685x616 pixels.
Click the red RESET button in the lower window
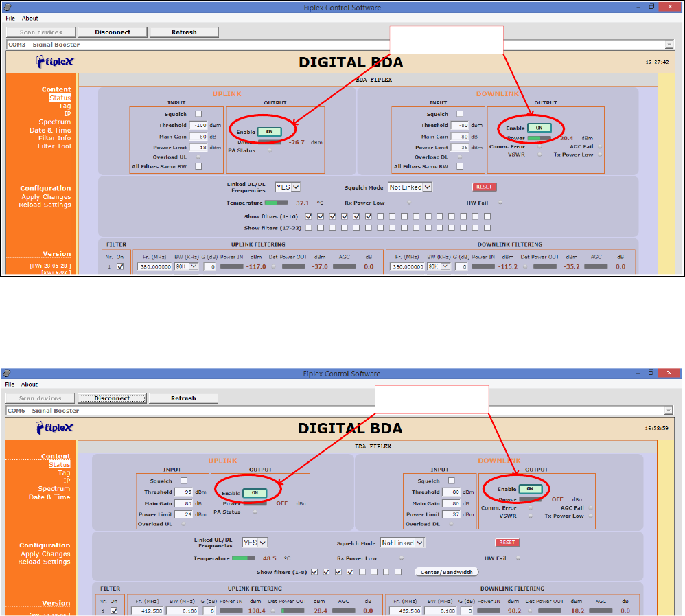507,542
